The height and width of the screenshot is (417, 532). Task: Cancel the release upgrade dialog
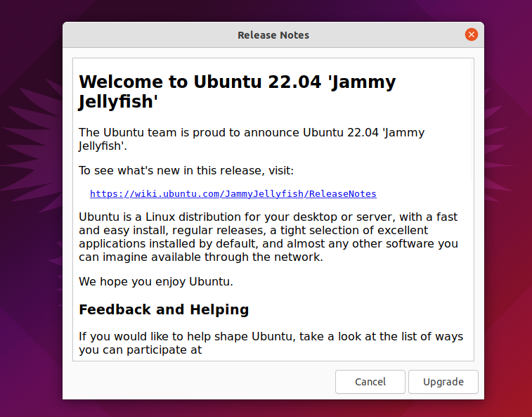coord(370,382)
